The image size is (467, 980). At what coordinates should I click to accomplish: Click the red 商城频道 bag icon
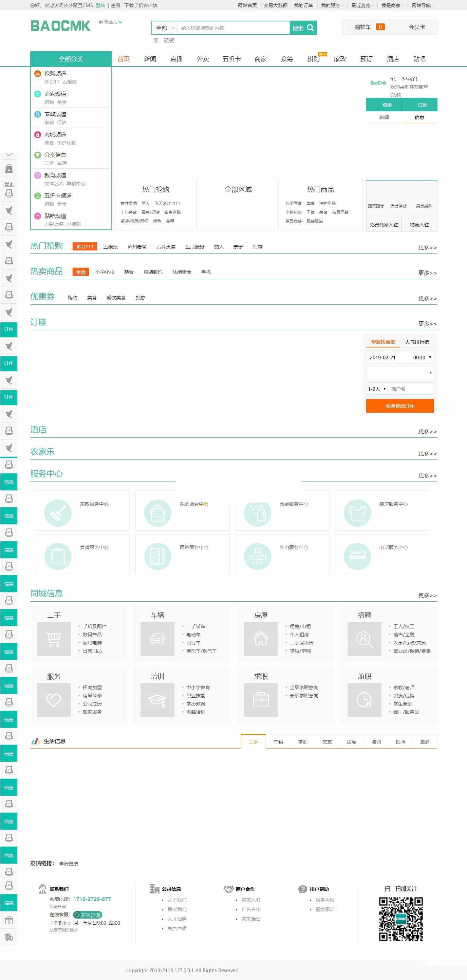[37, 135]
